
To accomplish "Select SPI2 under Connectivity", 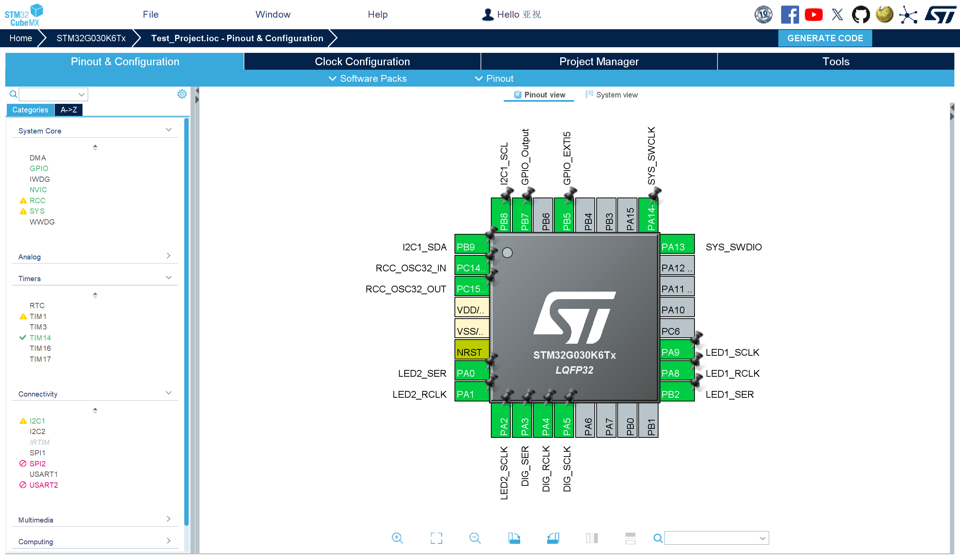I will (x=37, y=463).
